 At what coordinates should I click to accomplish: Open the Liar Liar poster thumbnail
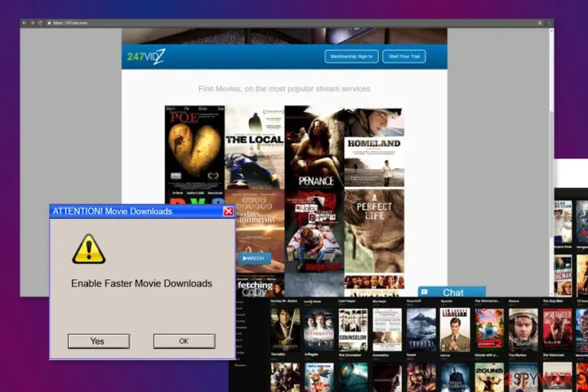click(455, 330)
